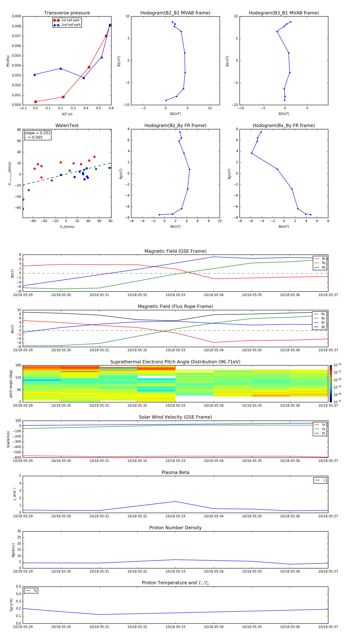Screen dimensions: 351x644
Task: Click the 'Pt(nPa)' axis label
Action: [x=8, y=61]
